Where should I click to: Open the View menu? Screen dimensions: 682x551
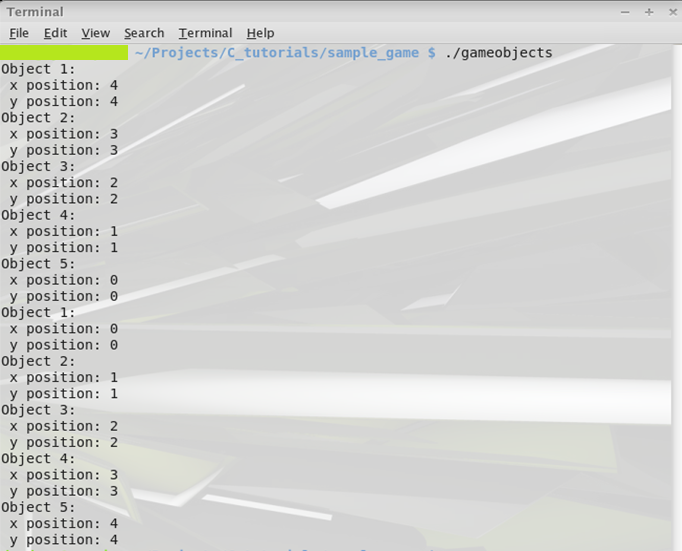click(x=96, y=33)
